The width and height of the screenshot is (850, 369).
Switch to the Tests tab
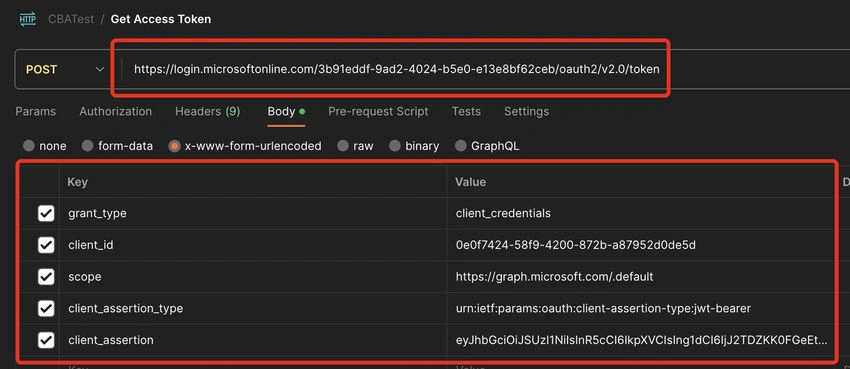point(466,112)
